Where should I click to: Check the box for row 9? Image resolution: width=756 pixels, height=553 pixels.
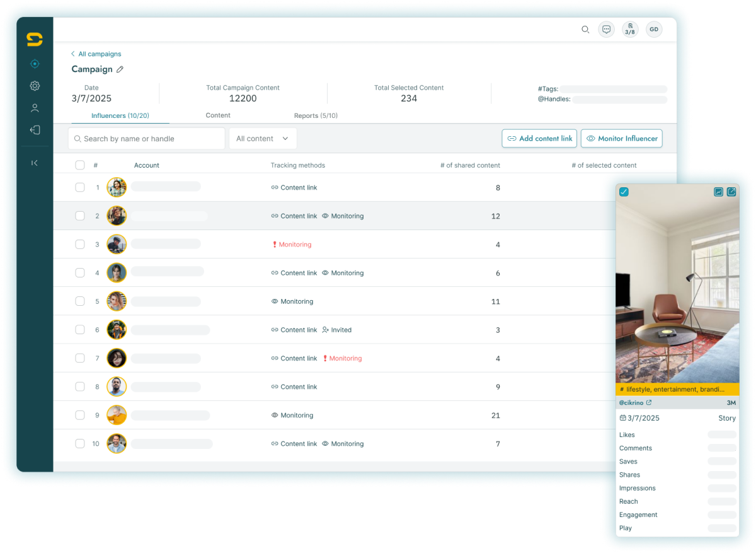pos(80,415)
